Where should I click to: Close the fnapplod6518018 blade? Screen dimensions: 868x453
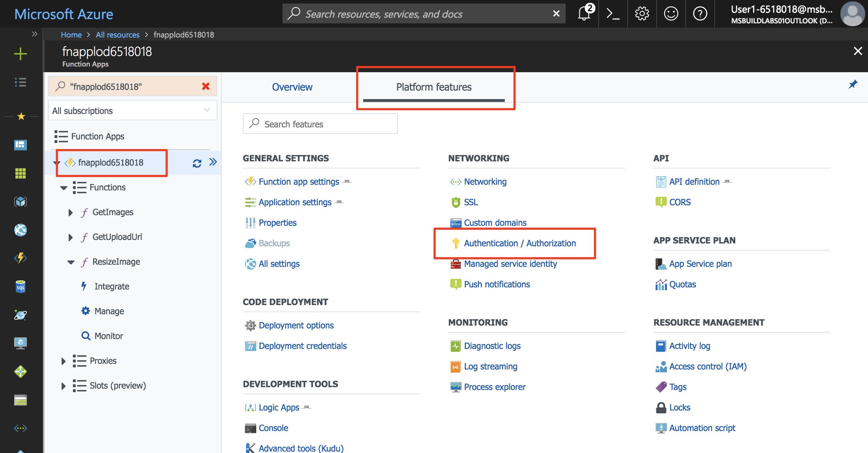[x=858, y=51]
